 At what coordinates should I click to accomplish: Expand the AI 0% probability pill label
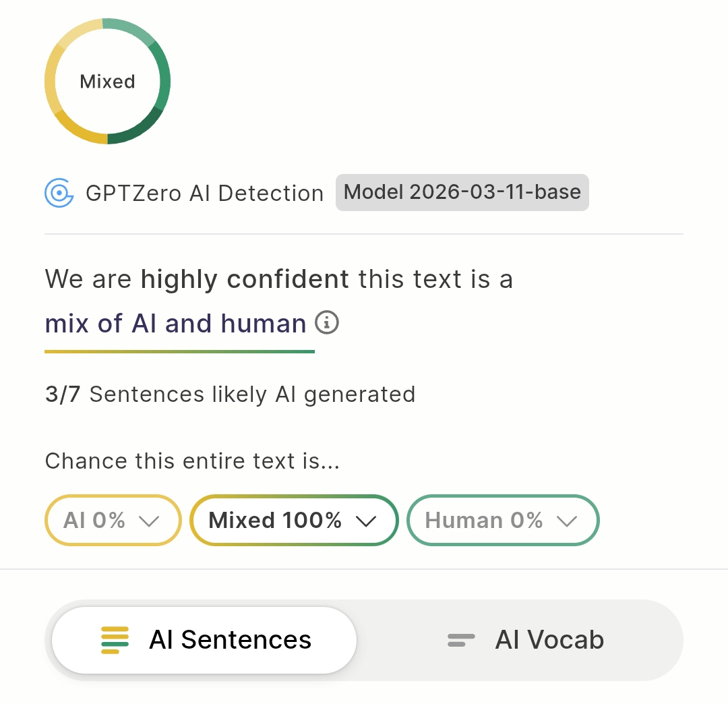point(94,521)
